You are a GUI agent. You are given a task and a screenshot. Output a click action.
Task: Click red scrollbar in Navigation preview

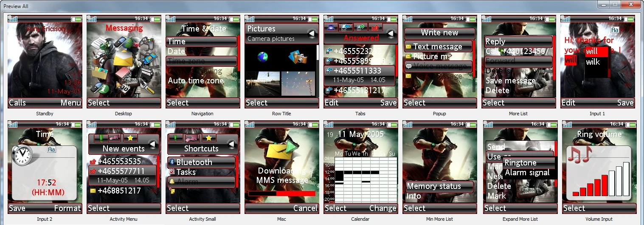pyautogui.click(x=239, y=54)
